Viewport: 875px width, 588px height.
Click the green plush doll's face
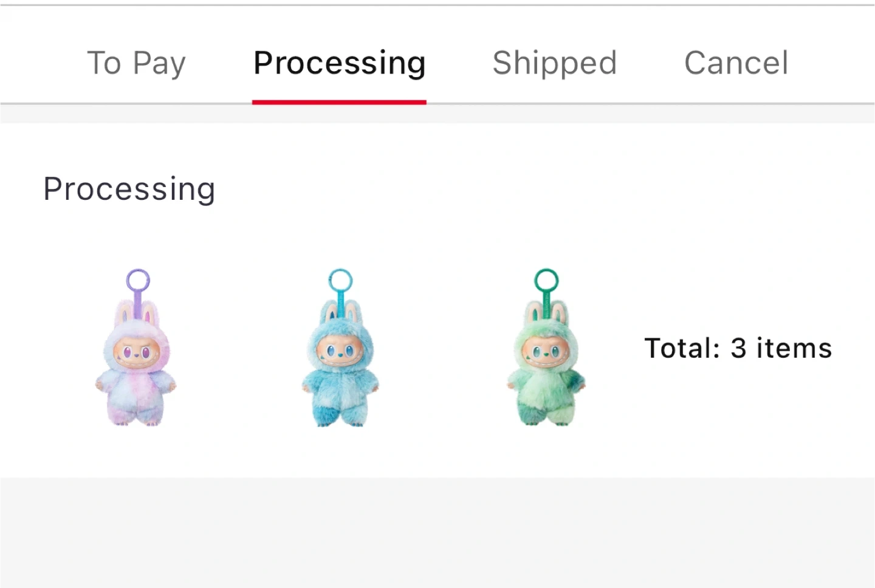click(545, 352)
